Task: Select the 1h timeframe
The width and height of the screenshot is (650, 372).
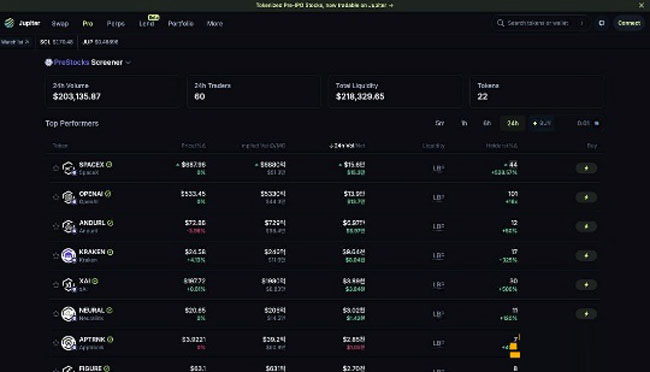Action: tap(464, 123)
